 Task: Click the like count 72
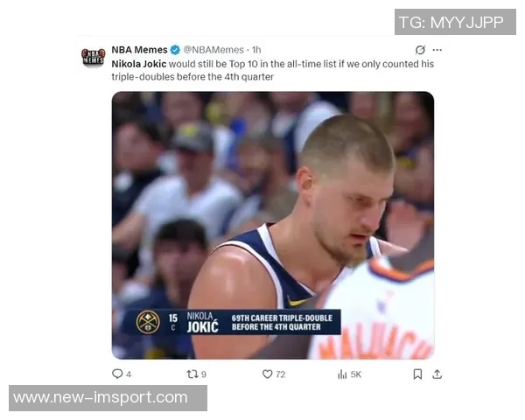point(281,374)
